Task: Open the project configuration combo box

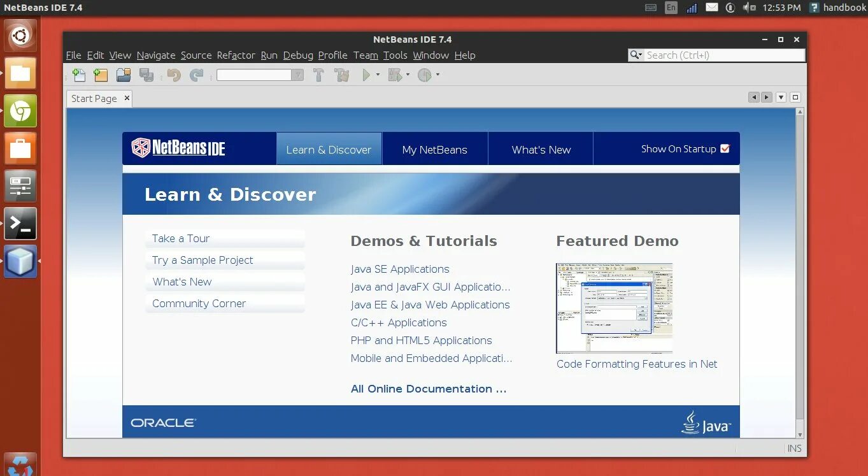Action: tap(260, 75)
